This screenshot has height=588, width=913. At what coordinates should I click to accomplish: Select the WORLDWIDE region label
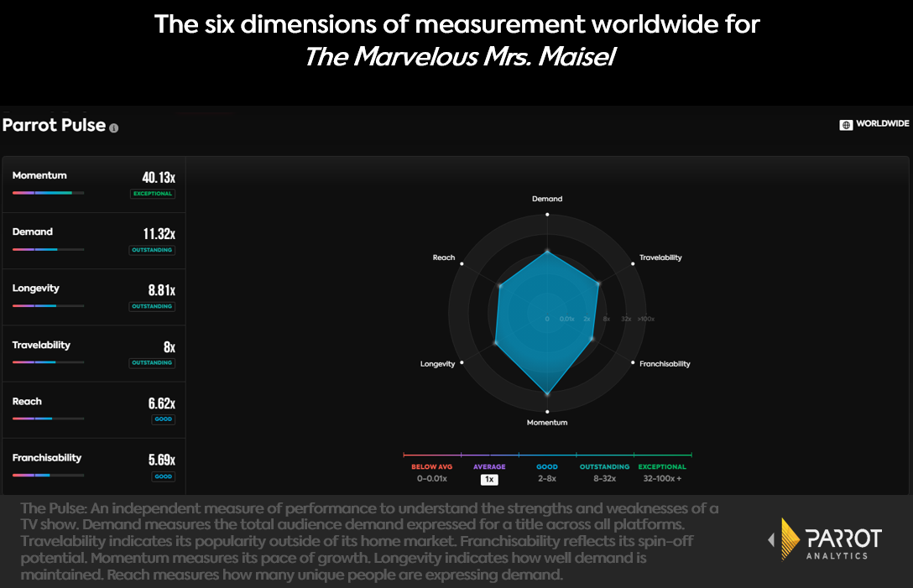click(882, 123)
